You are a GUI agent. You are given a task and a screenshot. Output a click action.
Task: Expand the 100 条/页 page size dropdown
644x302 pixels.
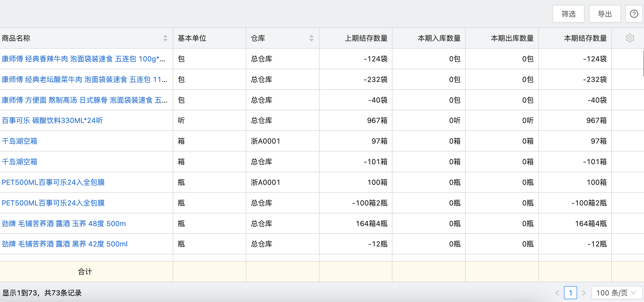pyautogui.click(x=616, y=293)
